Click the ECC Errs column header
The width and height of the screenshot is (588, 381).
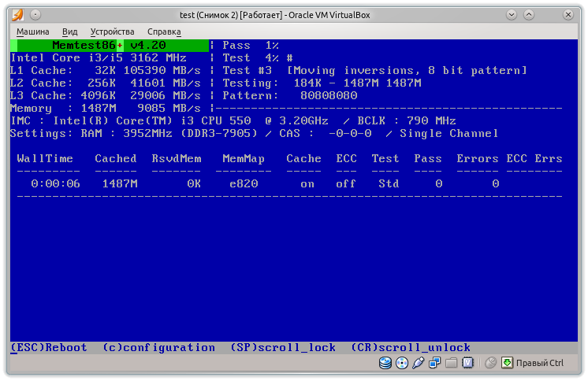coord(534,158)
